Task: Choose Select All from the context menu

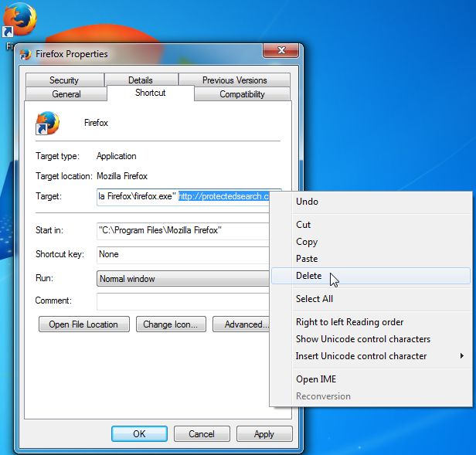Action: (371, 299)
